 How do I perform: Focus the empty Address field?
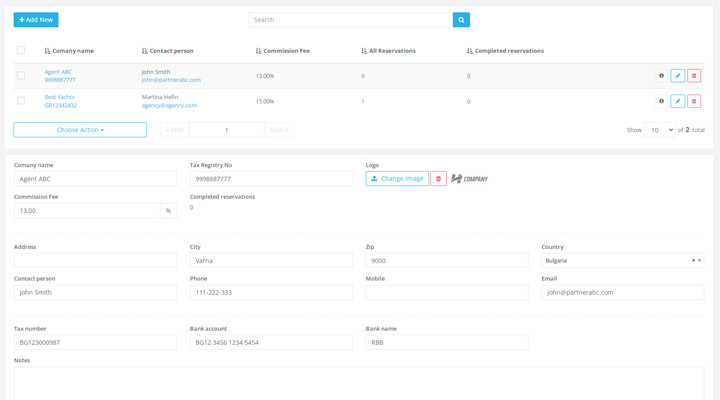tap(95, 260)
